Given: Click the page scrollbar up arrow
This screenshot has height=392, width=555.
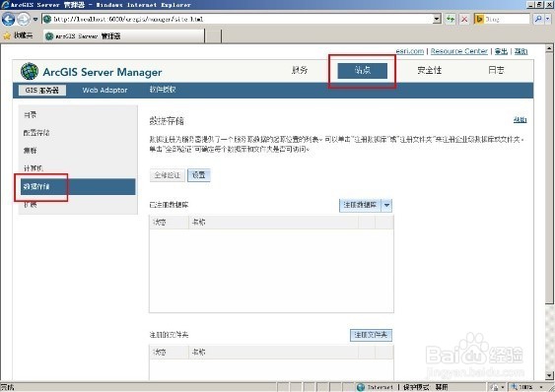Looking at the screenshot, I should click(x=550, y=47).
